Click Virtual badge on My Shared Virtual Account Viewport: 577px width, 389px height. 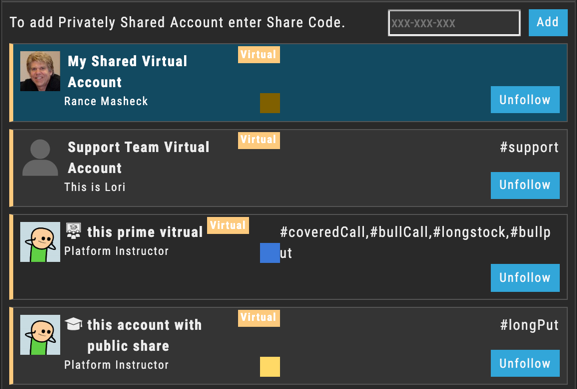coord(259,54)
